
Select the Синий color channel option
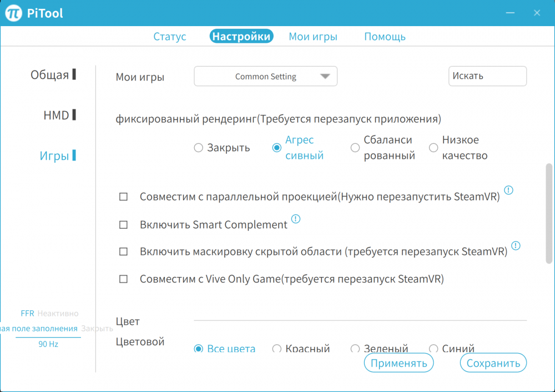[x=433, y=349]
